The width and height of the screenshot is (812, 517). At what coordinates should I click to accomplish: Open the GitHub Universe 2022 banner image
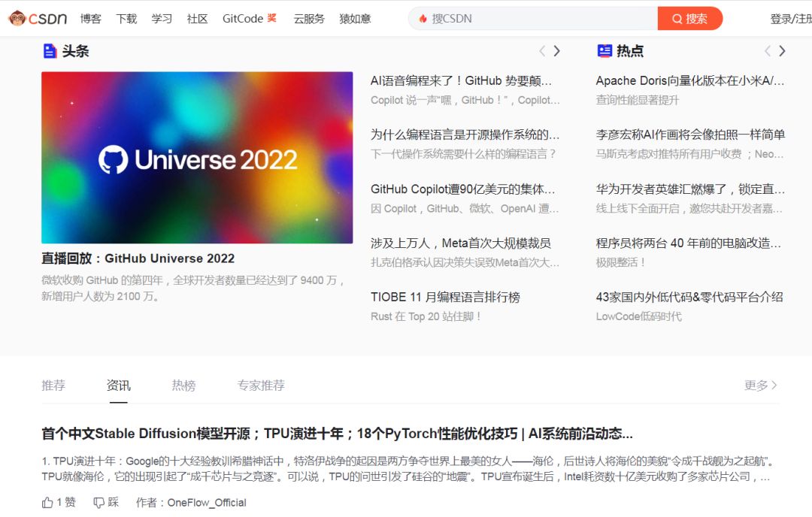tap(197, 157)
